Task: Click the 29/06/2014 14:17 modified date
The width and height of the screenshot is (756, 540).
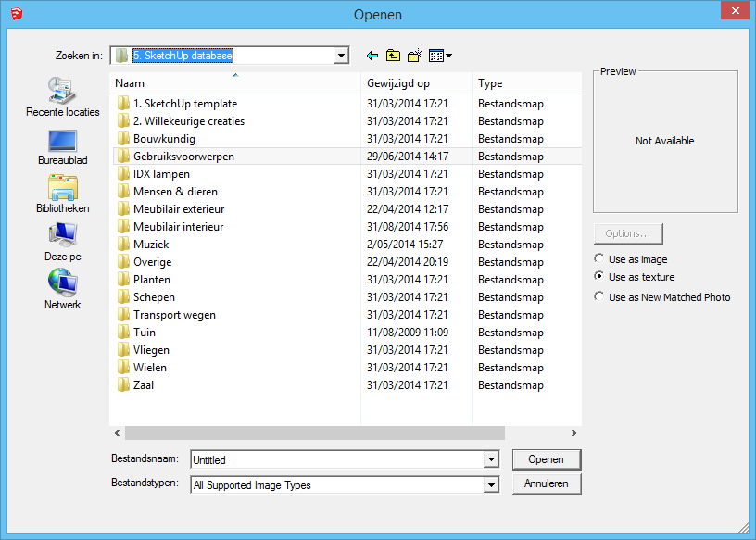Action: [x=408, y=157]
